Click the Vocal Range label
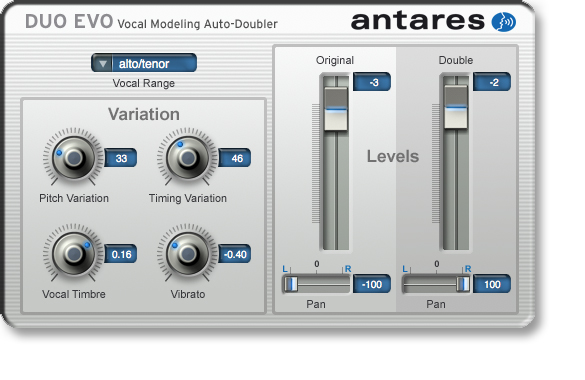The width and height of the screenshot is (585, 380). pos(144,83)
